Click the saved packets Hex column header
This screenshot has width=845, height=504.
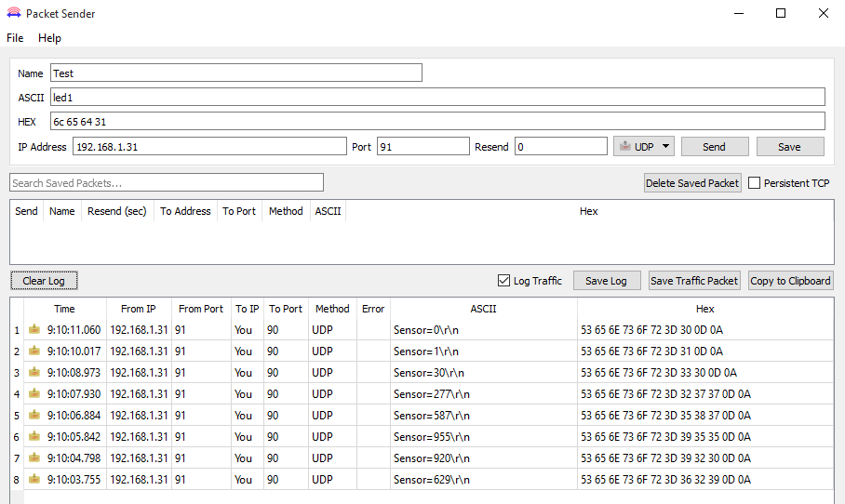click(x=589, y=211)
